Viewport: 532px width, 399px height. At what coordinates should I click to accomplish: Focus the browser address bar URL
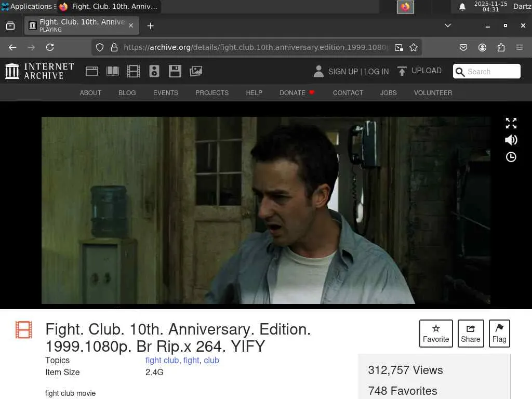click(x=256, y=47)
